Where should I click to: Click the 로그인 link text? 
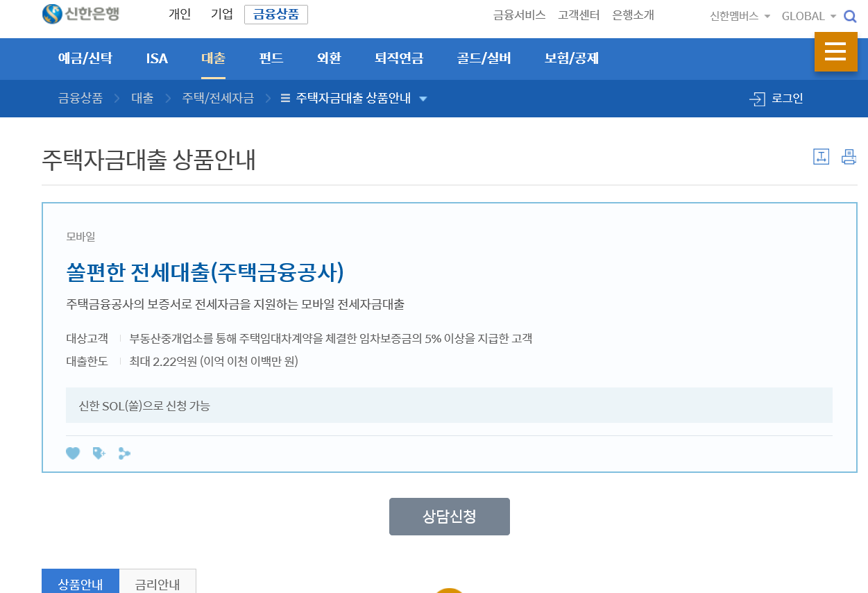788,99
